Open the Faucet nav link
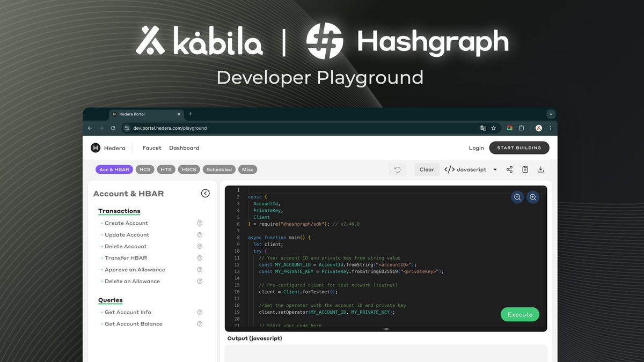 152,148
